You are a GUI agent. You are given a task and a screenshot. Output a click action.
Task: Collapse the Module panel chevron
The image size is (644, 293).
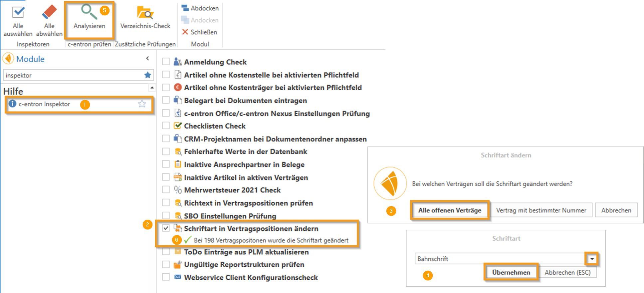tap(147, 59)
